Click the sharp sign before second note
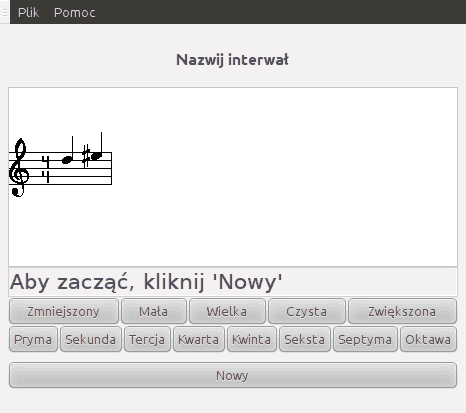This screenshot has height=413, width=466. coord(86,156)
